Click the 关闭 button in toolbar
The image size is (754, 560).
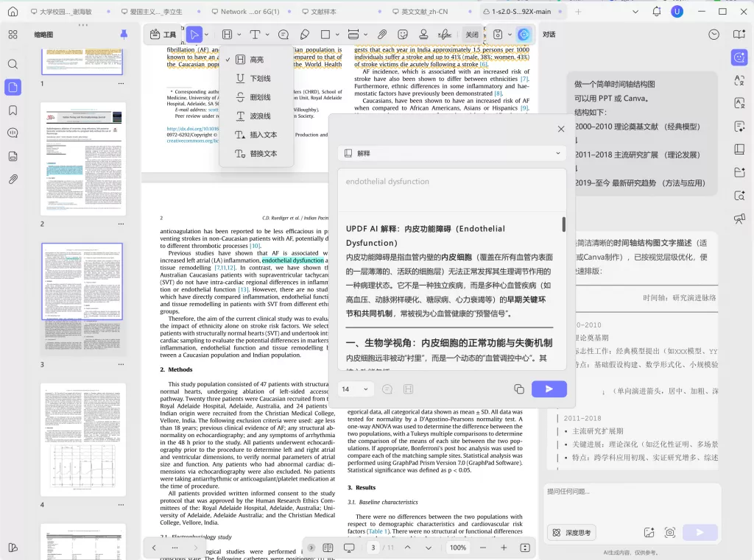click(x=472, y=35)
